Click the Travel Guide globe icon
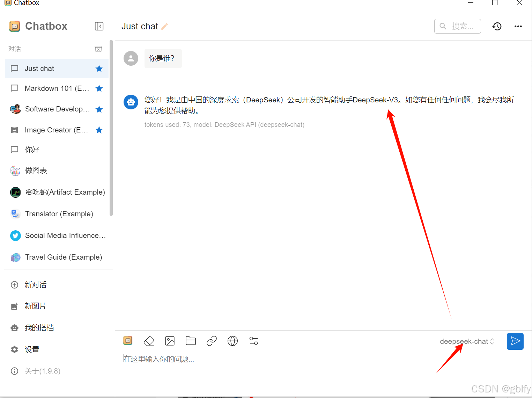 coord(15,258)
